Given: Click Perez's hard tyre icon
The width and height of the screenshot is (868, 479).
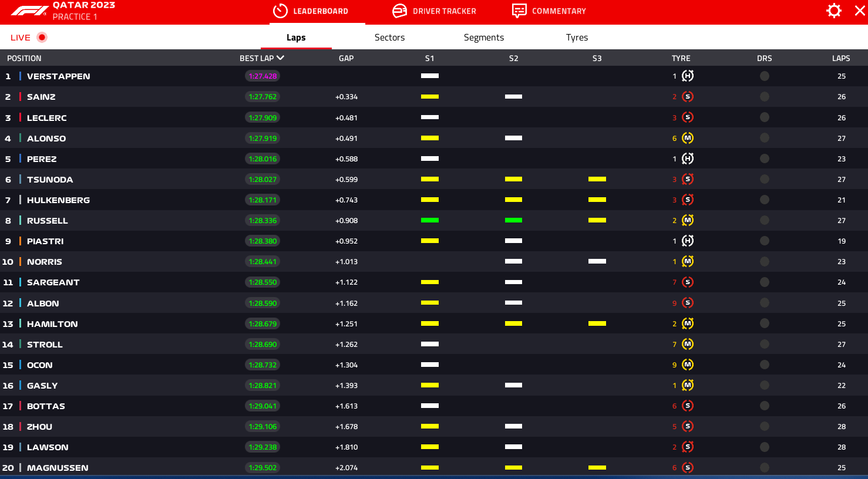Looking at the screenshot, I should pyautogui.click(x=688, y=158).
